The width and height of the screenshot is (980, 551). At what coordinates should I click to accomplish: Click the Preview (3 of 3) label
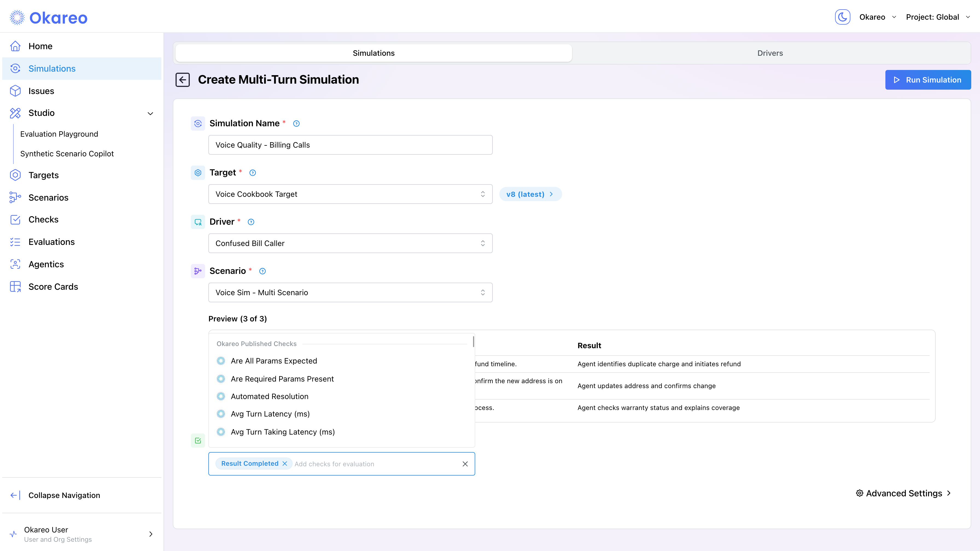tap(237, 319)
